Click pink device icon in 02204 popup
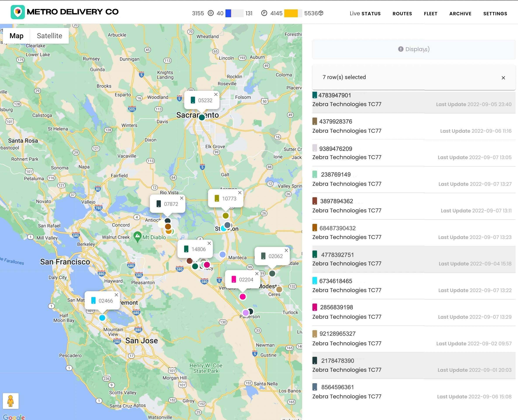 [234, 279]
